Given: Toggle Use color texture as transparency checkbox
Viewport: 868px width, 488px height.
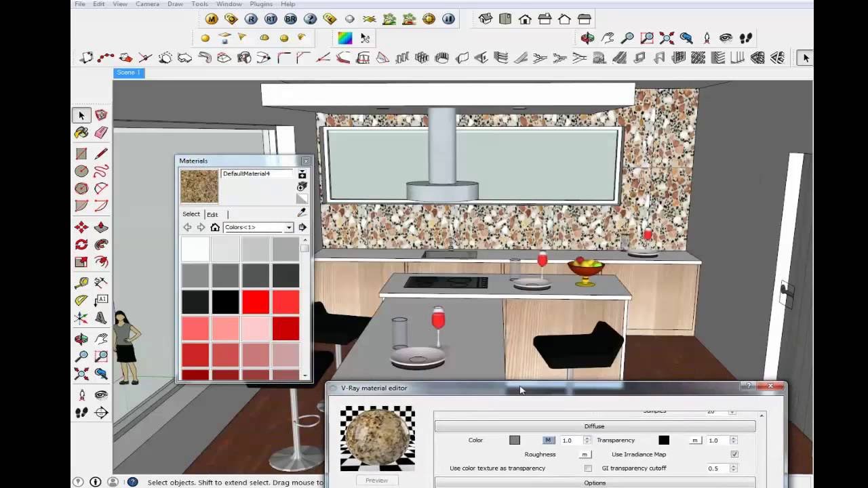Looking at the screenshot, I should [588, 468].
